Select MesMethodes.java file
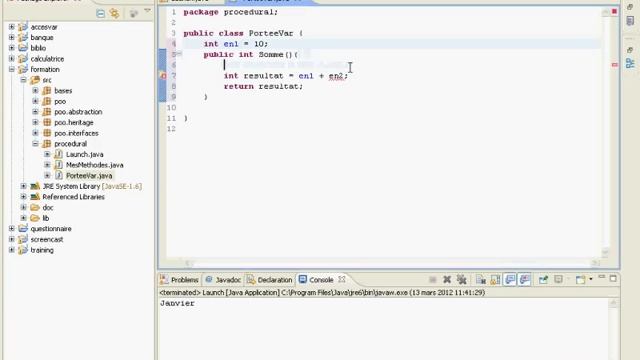The image size is (640, 360). coord(95,165)
